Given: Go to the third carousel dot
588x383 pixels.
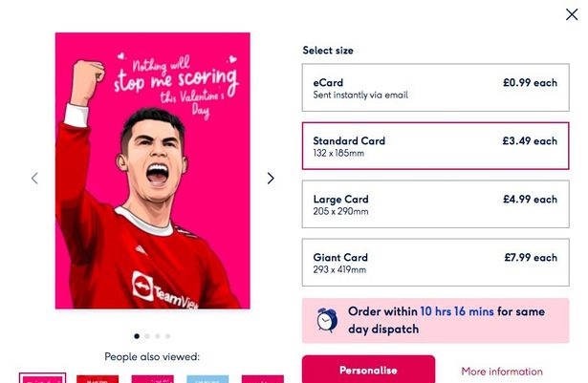Looking at the screenshot, I should coord(157,336).
